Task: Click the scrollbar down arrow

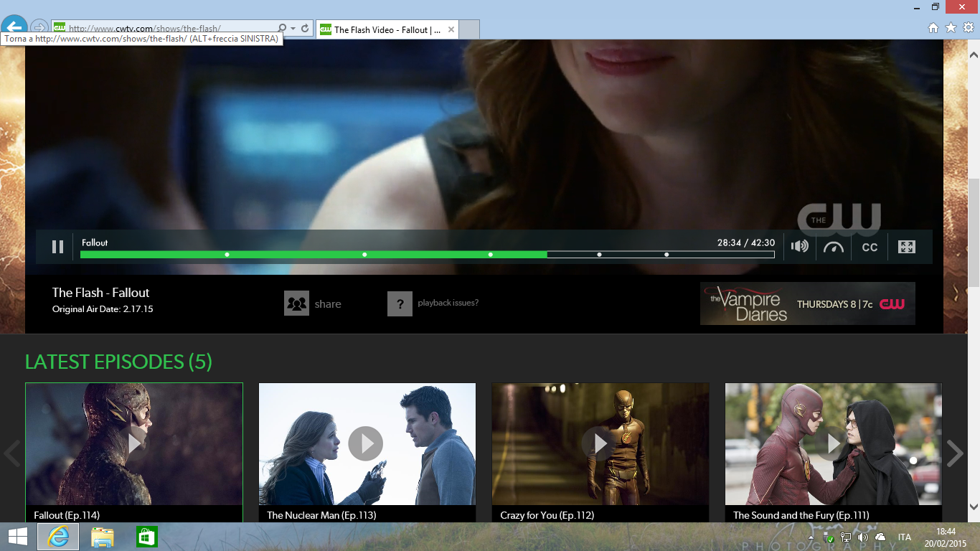Action: [x=974, y=507]
